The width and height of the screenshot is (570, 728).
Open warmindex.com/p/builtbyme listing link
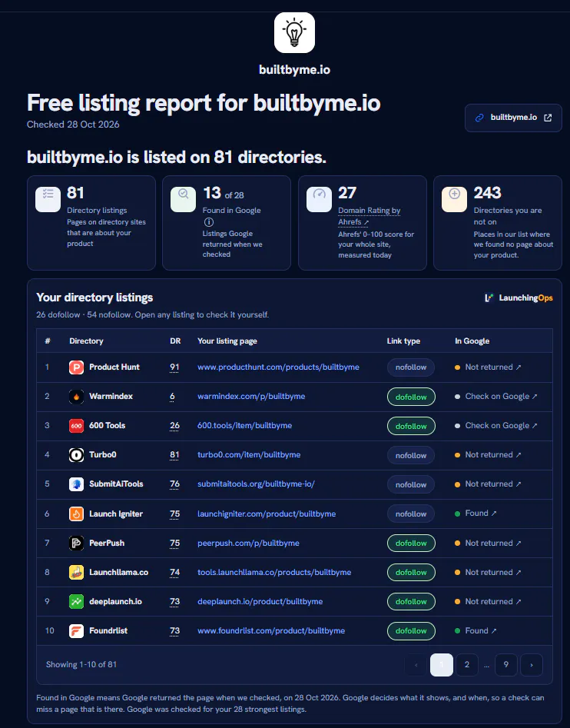tap(251, 396)
